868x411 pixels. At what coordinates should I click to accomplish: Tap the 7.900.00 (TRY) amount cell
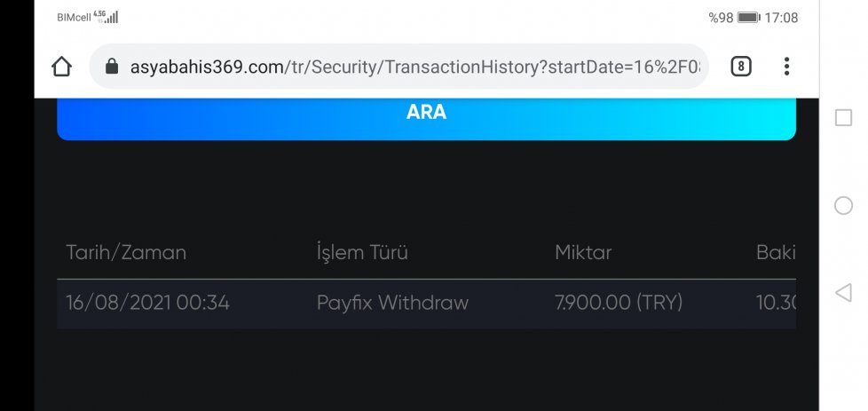(x=619, y=303)
